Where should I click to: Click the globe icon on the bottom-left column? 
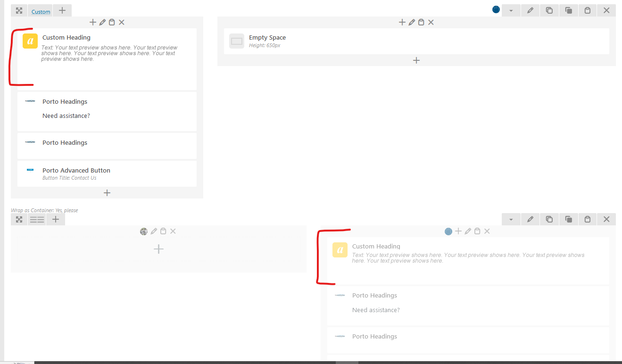coord(144,231)
